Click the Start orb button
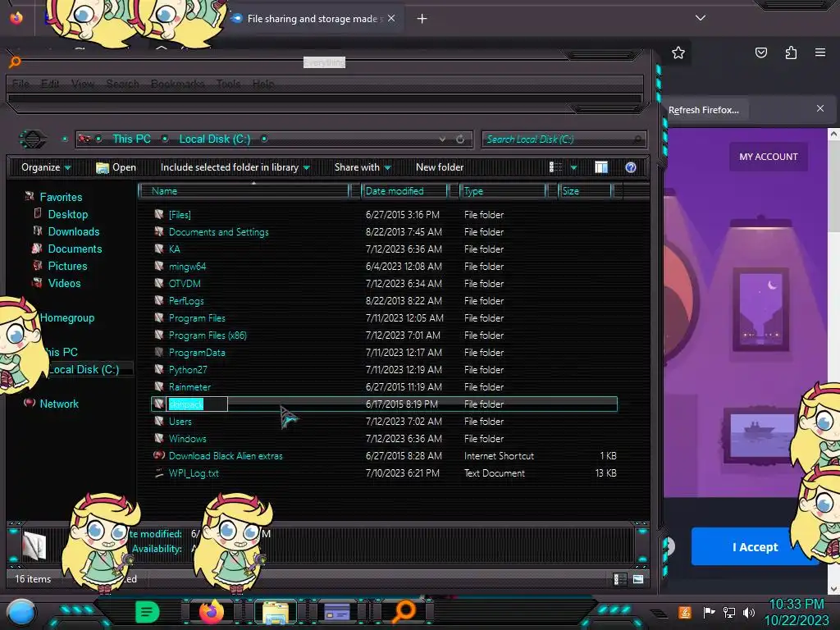The height and width of the screenshot is (630, 840). [x=21, y=612]
